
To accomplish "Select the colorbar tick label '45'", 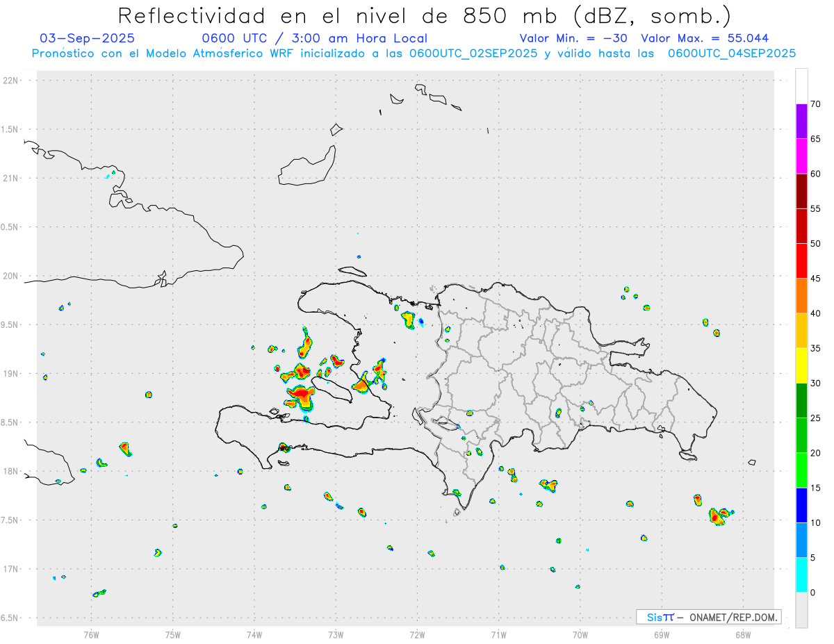I will click(x=815, y=279).
